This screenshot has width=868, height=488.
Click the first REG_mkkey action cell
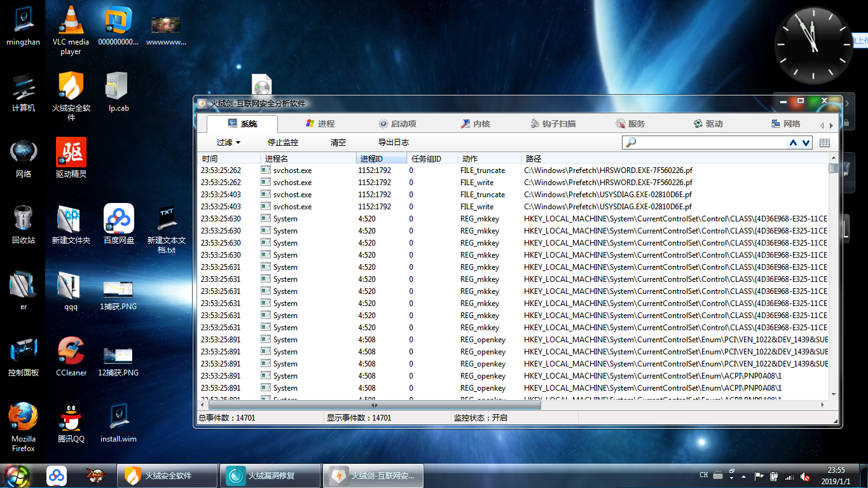480,219
